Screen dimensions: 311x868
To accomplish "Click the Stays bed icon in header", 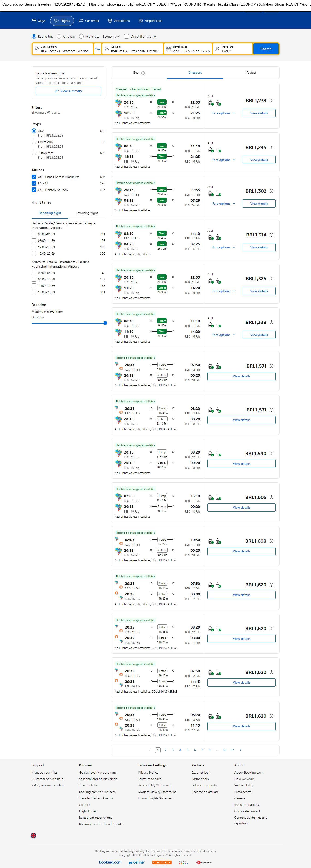I will [x=34, y=21].
